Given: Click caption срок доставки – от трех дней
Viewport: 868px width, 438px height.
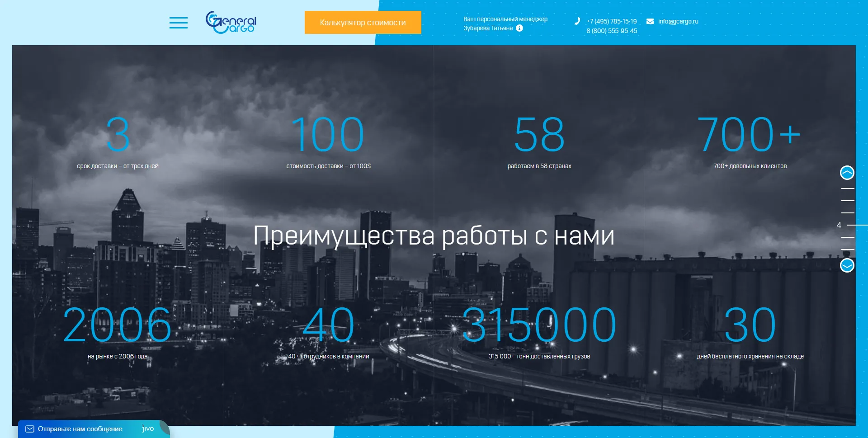Looking at the screenshot, I should (118, 166).
